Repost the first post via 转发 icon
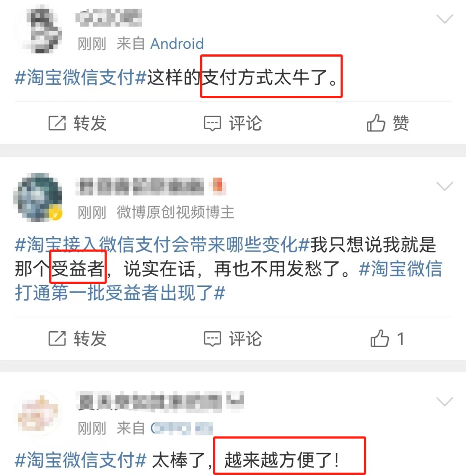Viewport: 466px width, 476px height. (x=77, y=123)
